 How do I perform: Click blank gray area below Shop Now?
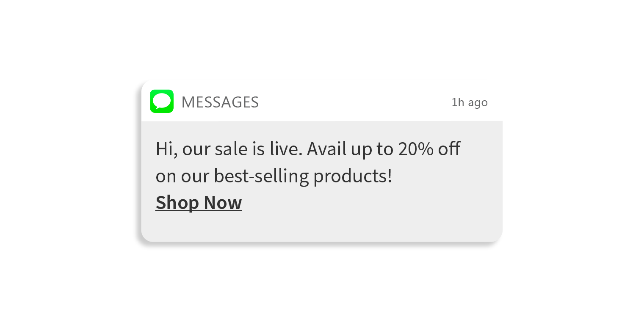[x=322, y=226]
